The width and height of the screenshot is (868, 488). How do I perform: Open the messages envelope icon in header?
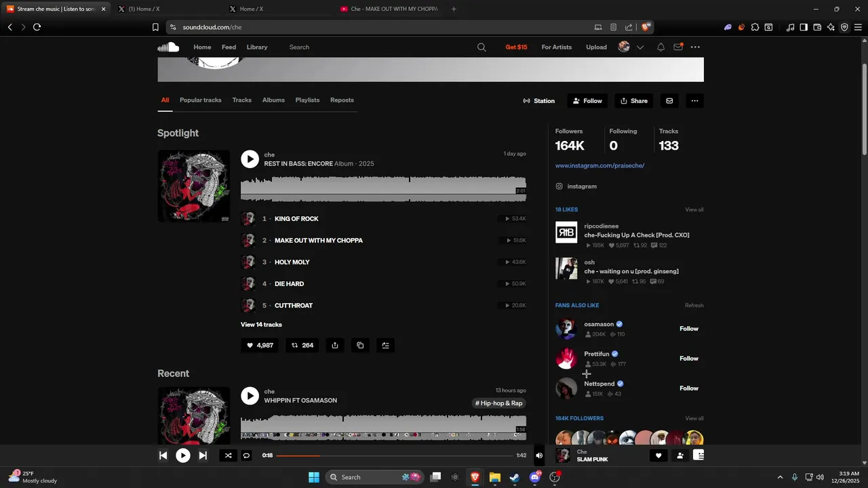pos(677,47)
